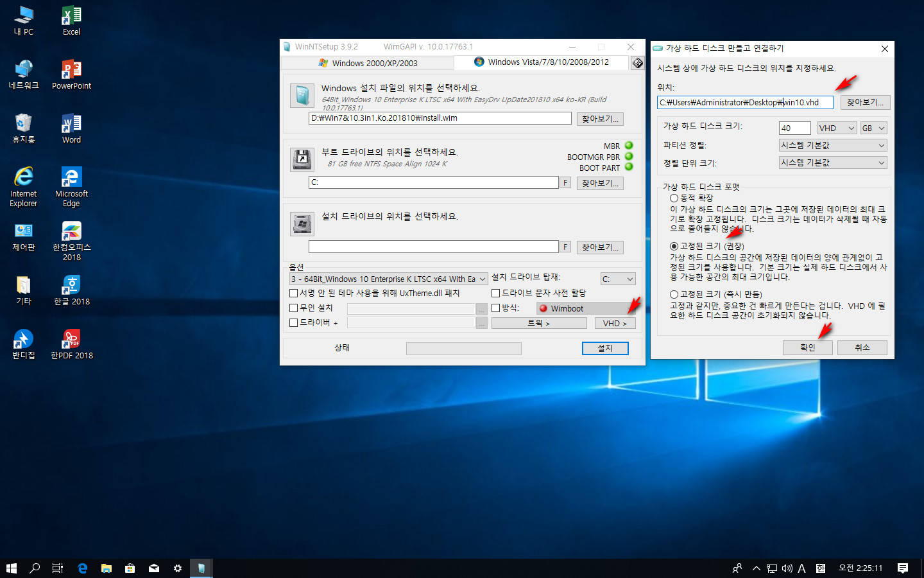Click the Windows Start button
Screen dimensions: 924x578
tap(11, 568)
